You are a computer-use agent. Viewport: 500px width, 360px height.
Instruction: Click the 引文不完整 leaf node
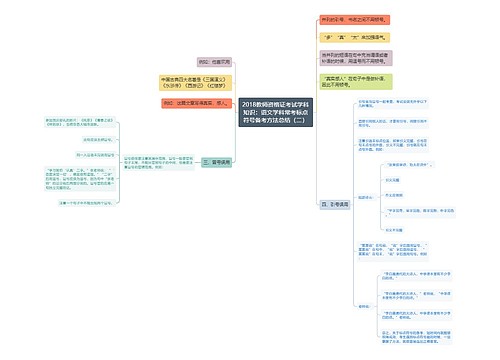click(394, 230)
